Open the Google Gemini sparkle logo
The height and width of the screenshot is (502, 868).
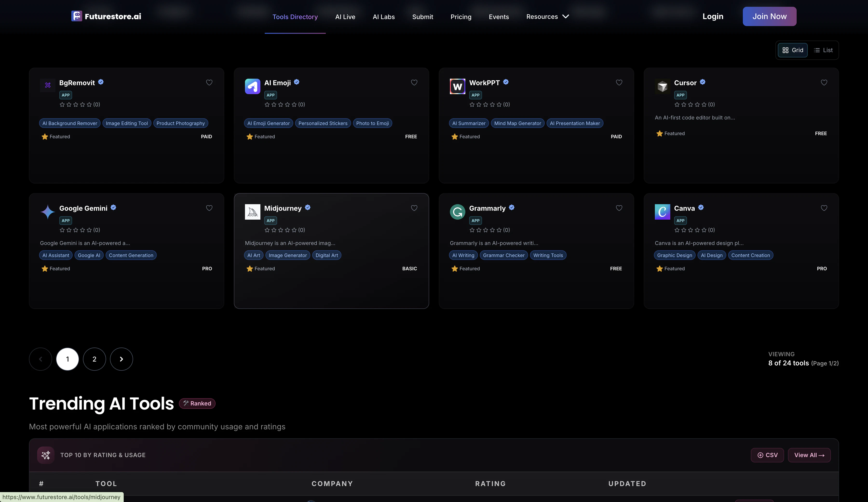coord(47,212)
